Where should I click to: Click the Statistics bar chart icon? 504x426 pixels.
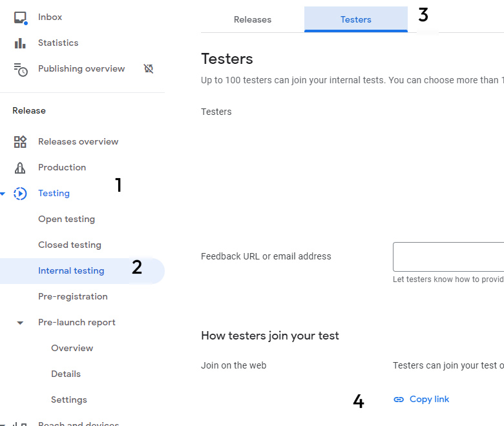20,43
